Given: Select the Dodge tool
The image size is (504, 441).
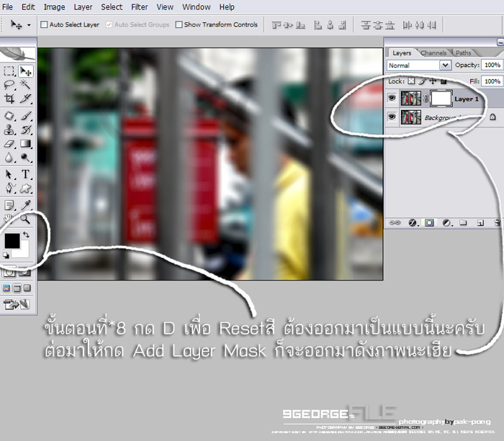Looking at the screenshot, I should (26, 158).
